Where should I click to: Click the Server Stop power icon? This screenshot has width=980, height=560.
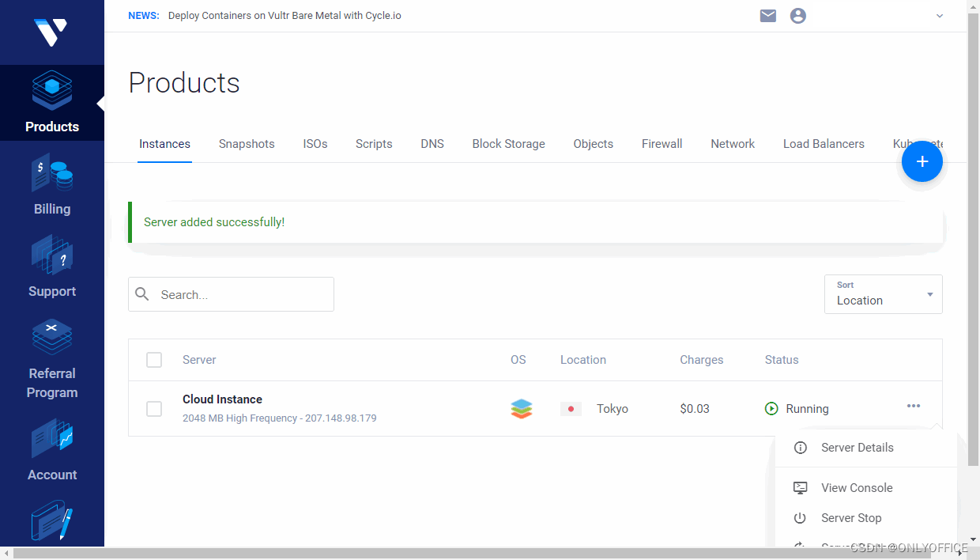[x=801, y=518]
